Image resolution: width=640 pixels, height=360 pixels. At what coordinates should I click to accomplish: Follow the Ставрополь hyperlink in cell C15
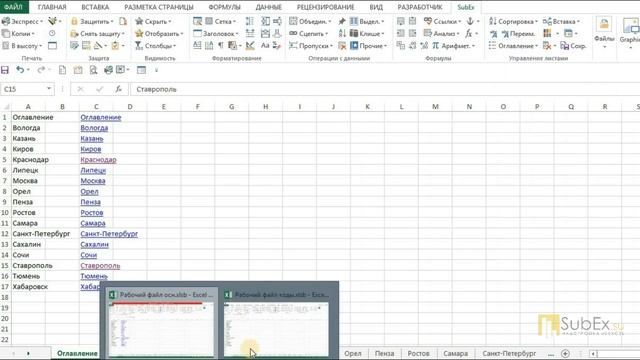[100, 266]
